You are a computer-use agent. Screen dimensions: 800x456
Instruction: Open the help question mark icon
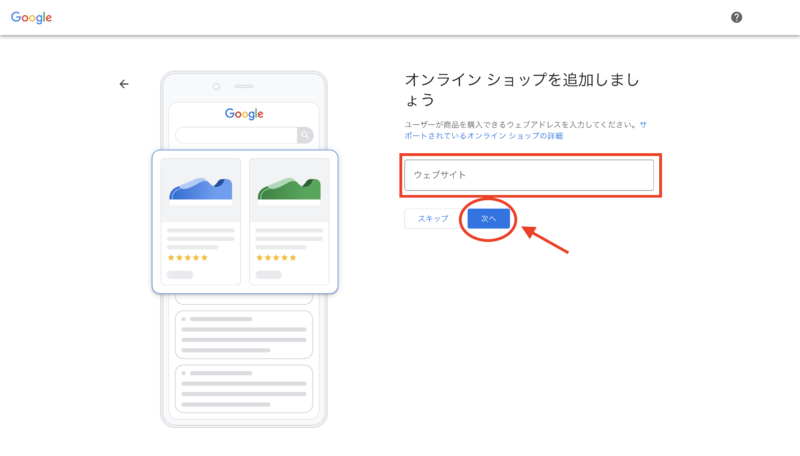tap(736, 17)
